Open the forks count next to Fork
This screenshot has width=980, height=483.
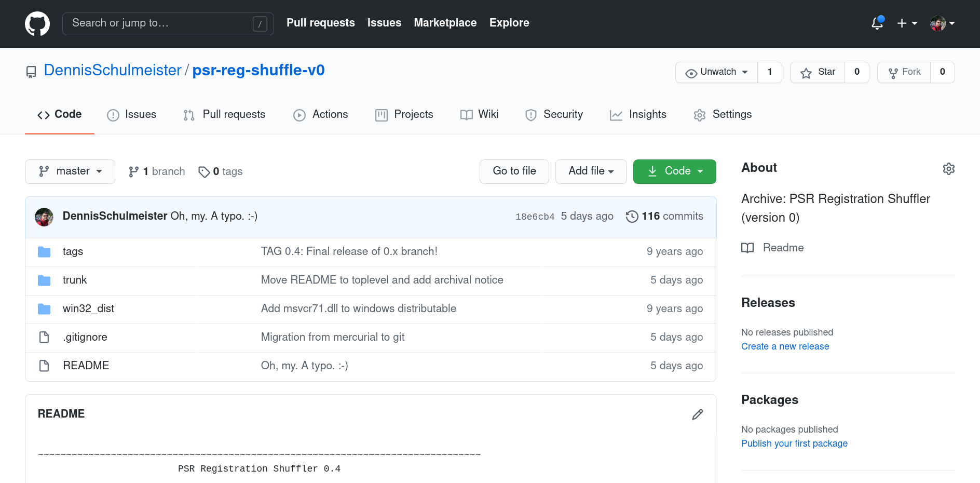point(943,72)
